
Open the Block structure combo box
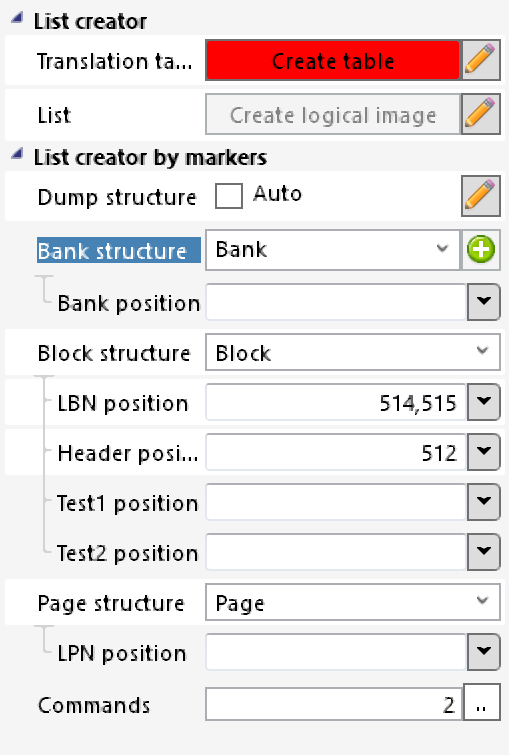click(353, 353)
